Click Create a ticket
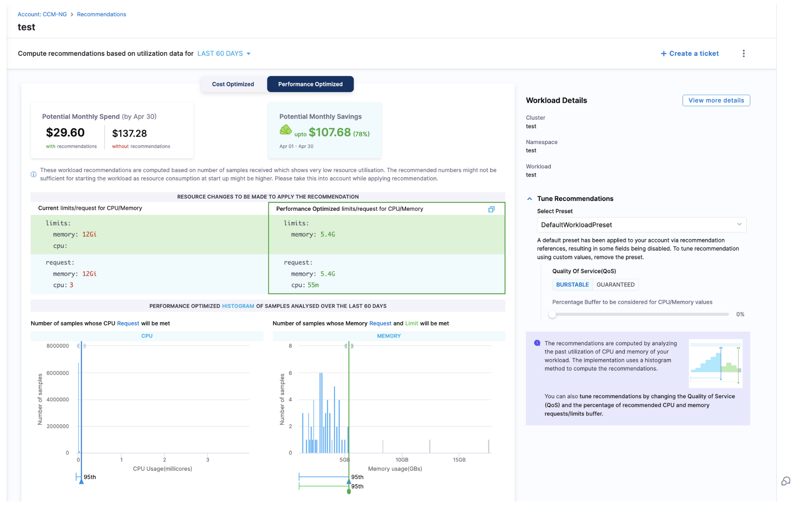 689,54
